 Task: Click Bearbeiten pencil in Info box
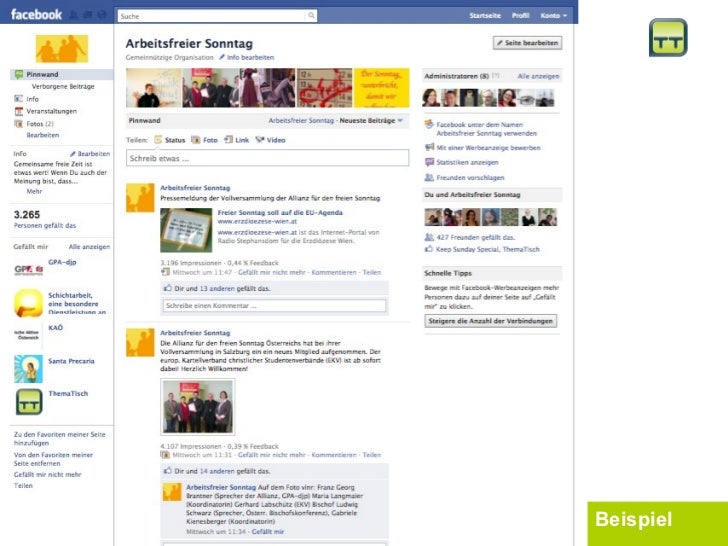click(90, 154)
